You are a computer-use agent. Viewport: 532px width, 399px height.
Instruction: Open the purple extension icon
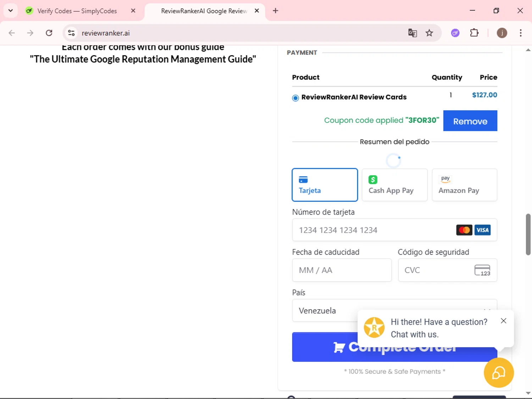(455, 33)
